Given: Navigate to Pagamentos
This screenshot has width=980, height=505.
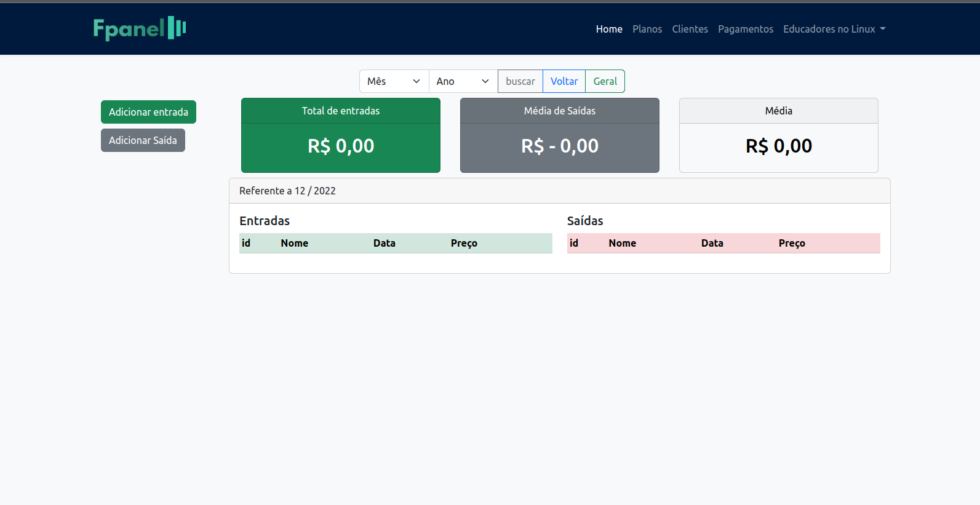Looking at the screenshot, I should pyautogui.click(x=746, y=29).
